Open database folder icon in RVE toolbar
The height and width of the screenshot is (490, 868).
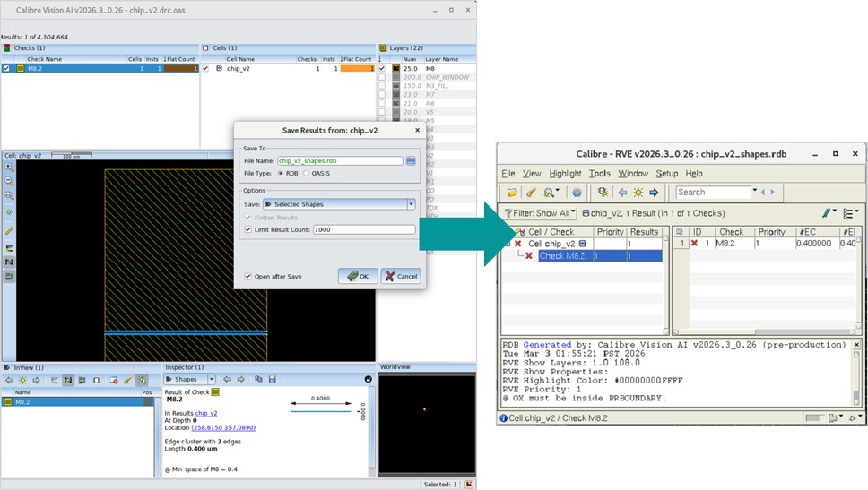pos(512,193)
